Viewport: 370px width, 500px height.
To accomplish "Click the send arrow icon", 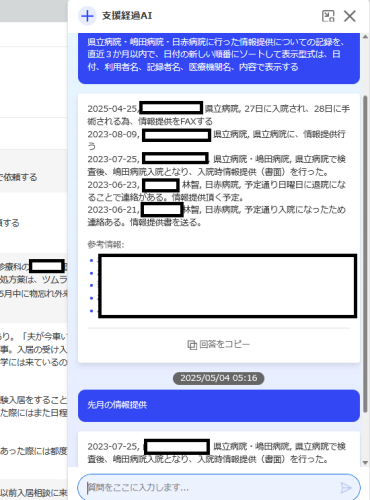I will click(x=346, y=488).
